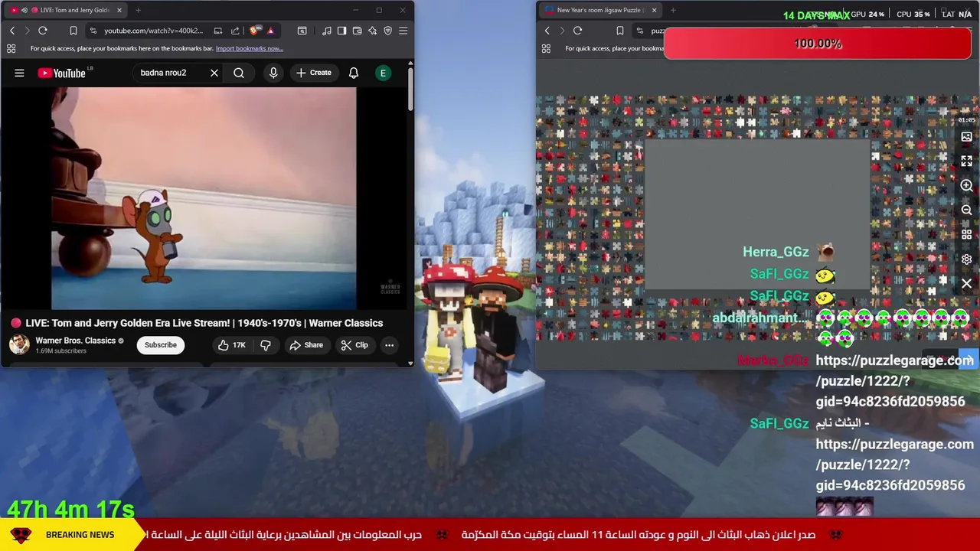Bookmark the YouTube page
980x551 pixels.
tap(73, 31)
